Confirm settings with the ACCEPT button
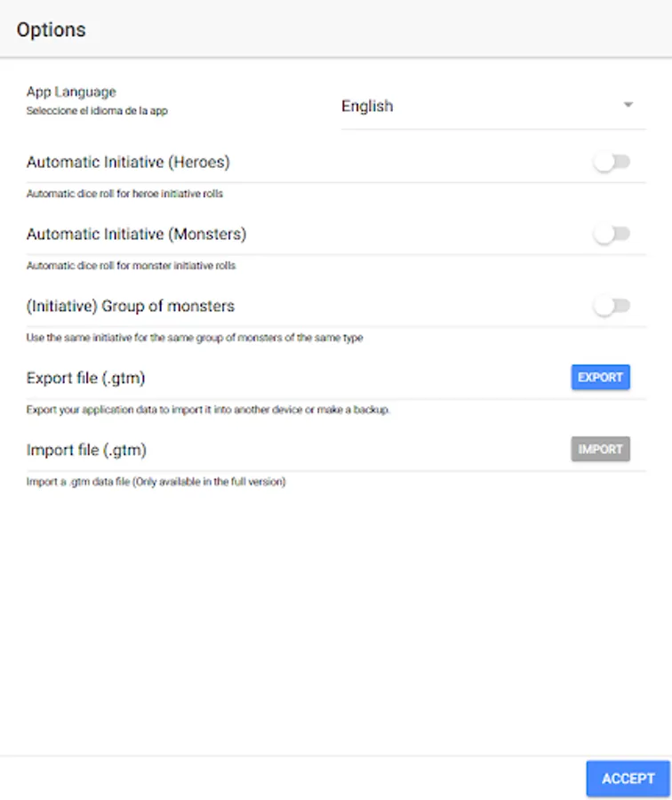This screenshot has height=800, width=672. (628, 779)
